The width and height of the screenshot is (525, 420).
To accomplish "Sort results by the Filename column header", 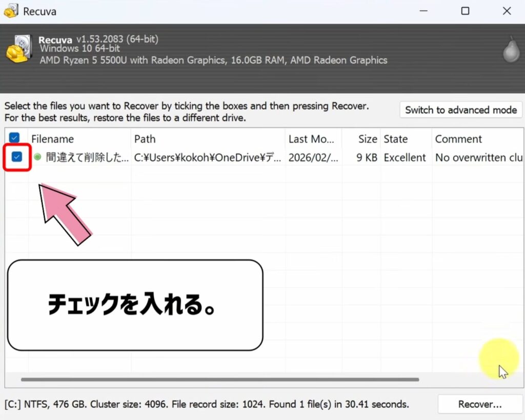I will click(52, 139).
